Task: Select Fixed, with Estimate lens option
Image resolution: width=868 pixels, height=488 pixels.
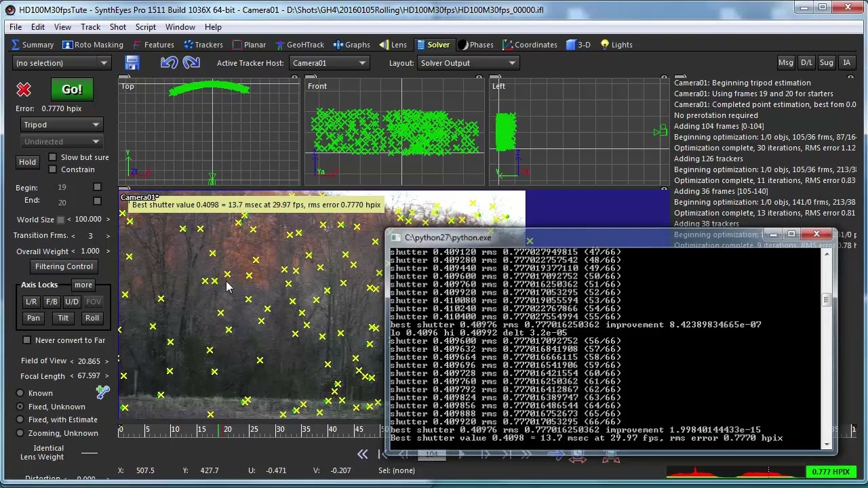Action: pyautogui.click(x=20, y=420)
